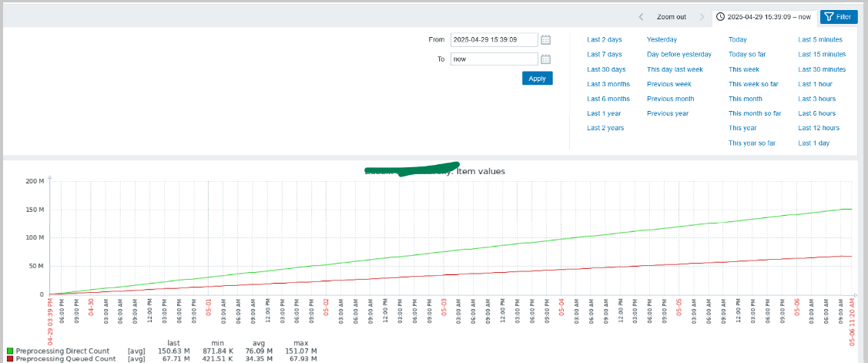Screen dimensions: 868x363
Task: Choose the Yesterday range
Action: (x=662, y=40)
